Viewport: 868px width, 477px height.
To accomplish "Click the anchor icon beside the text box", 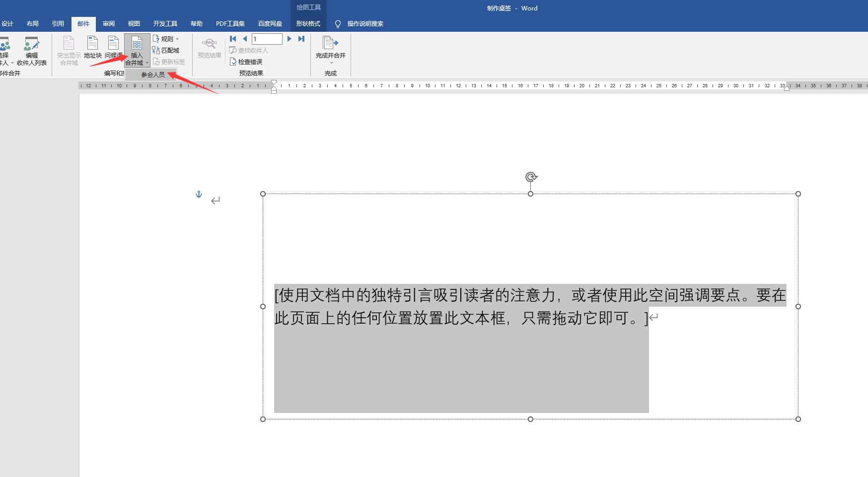I will (199, 194).
